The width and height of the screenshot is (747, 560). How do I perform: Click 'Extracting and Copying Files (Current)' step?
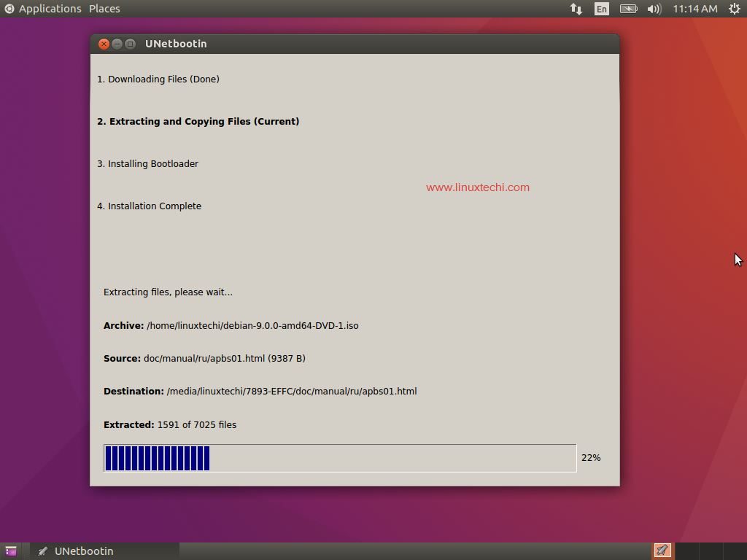pos(204,122)
